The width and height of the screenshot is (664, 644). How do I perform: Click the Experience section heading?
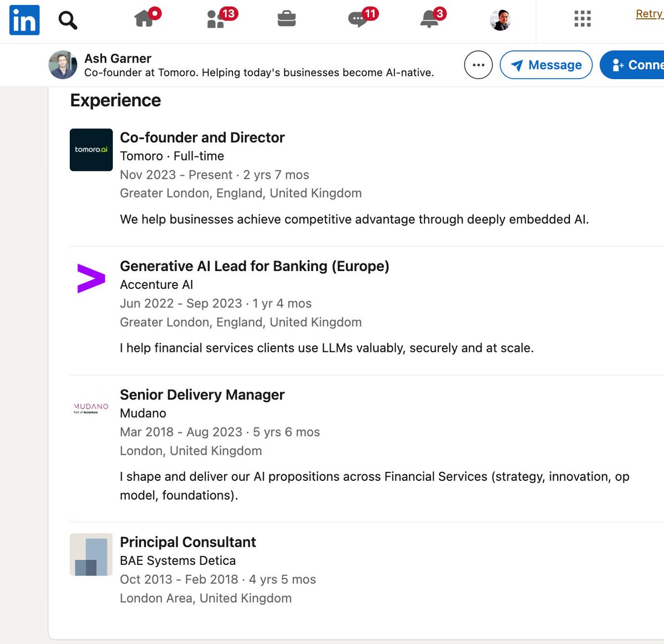tap(116, 100)
